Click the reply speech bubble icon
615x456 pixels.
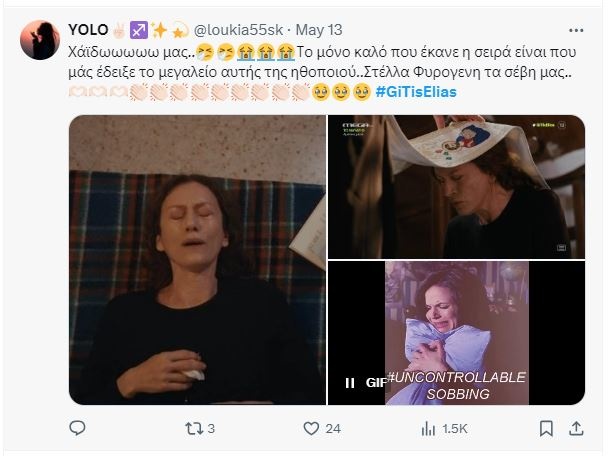click(x=78, y=428)
